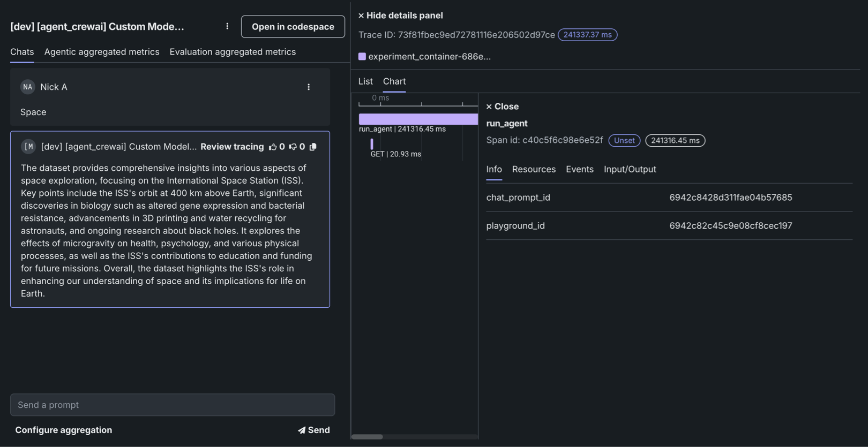Viewport: 868px width, 447px height.
Task: Click the model avatar icon on response
Action: click(28, 147)
